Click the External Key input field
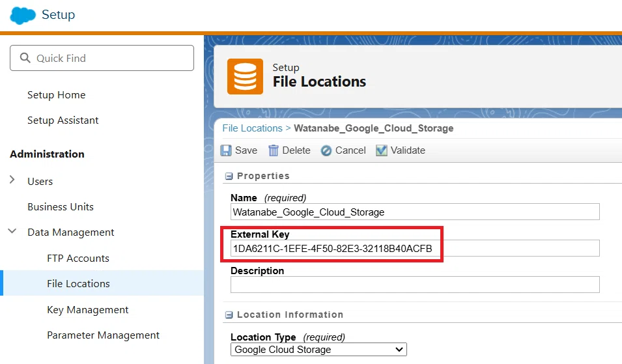622x364 pixels. pos(415,248)
